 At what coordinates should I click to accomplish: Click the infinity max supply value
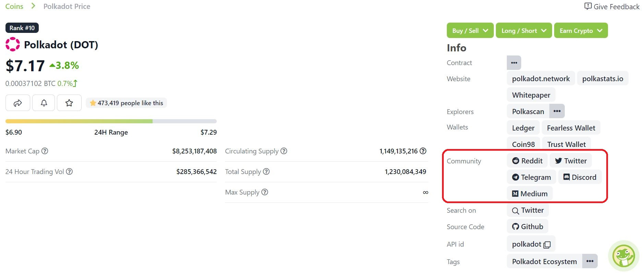click(x=425, y=192)
